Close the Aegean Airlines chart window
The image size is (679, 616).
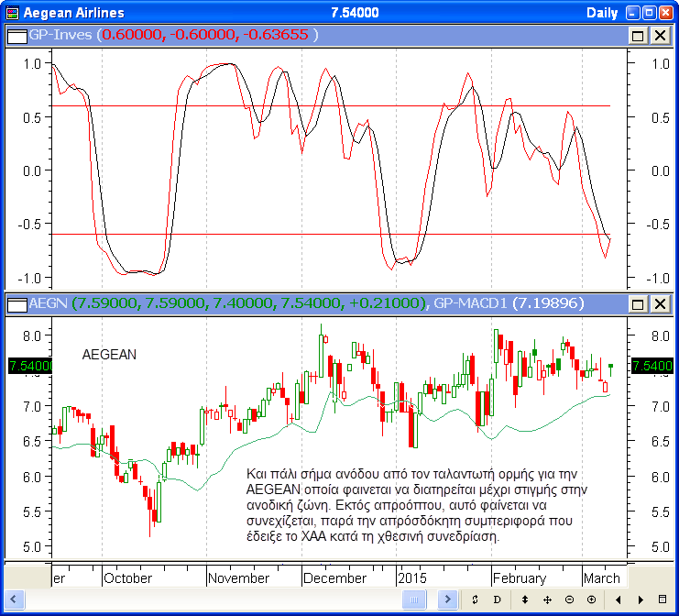666,13
